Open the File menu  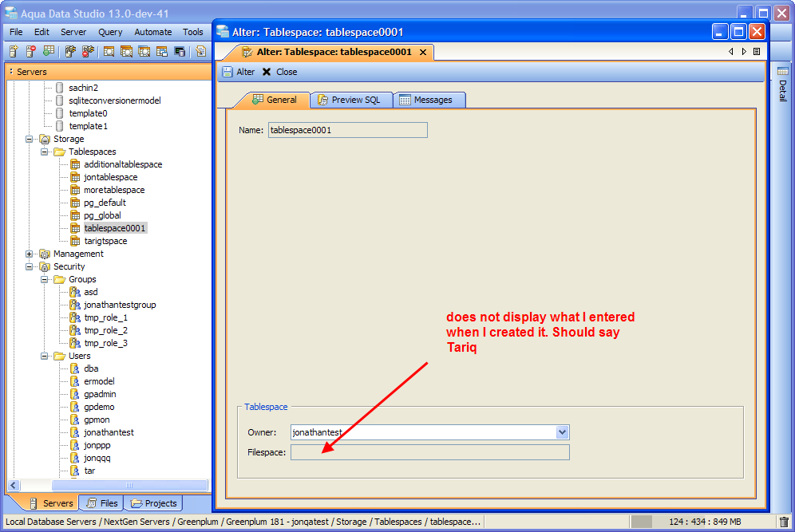coord(16,32)
